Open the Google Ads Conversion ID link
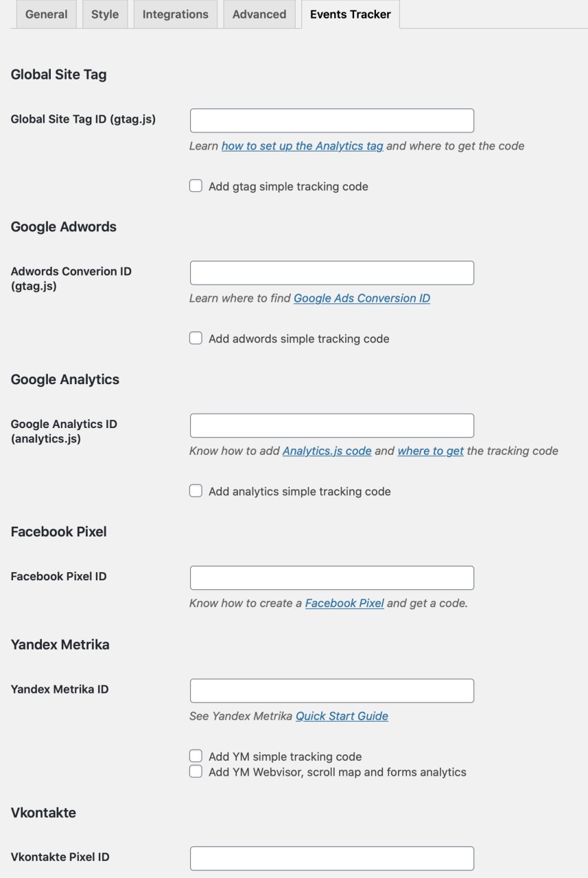588x878 pixels. (362, 298)
